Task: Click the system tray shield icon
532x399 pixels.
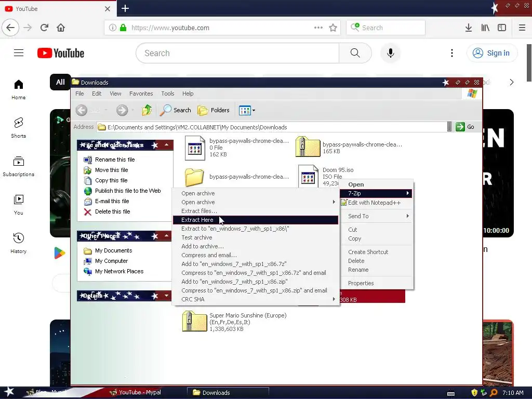Action: 474,393
